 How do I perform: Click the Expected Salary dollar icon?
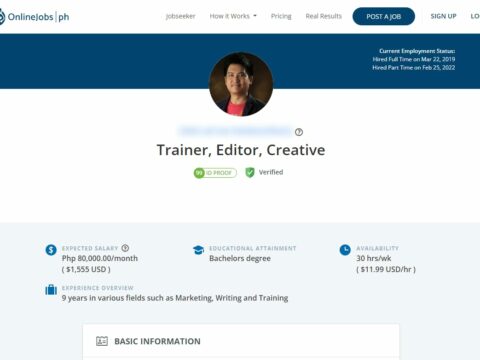pos(51,250)
